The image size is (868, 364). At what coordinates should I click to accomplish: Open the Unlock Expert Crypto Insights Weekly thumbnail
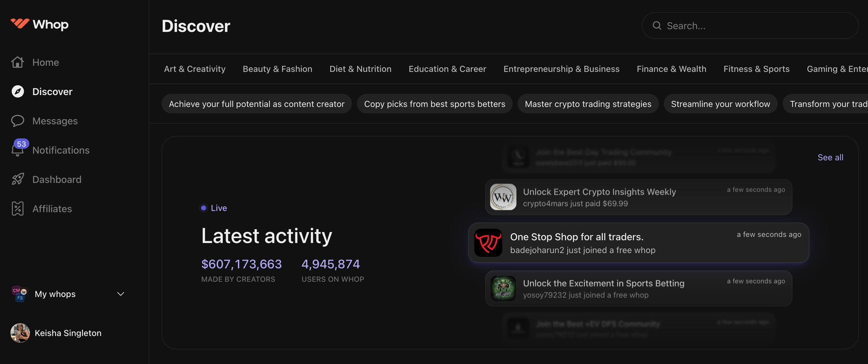coord(503,197)
